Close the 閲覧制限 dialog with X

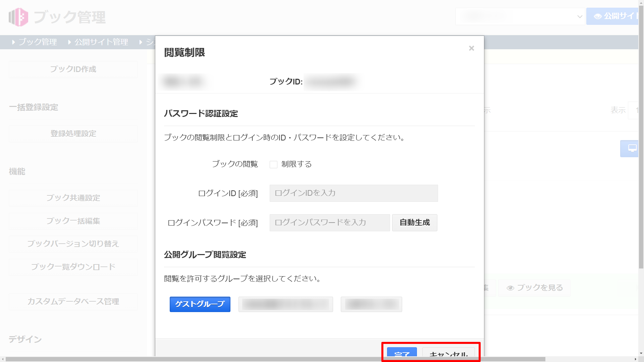tap(471, 48)
